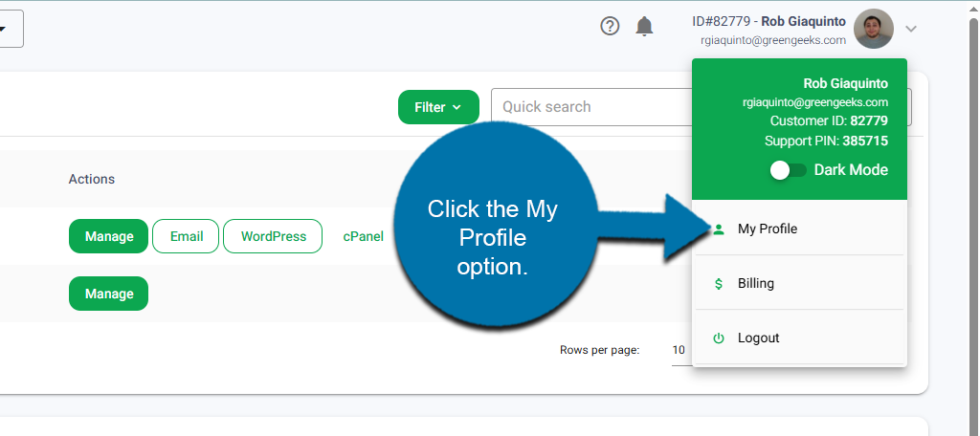This screenshot has width=980, height=436.
Task: Click the My Profile person icon
Action: [719, 229]
